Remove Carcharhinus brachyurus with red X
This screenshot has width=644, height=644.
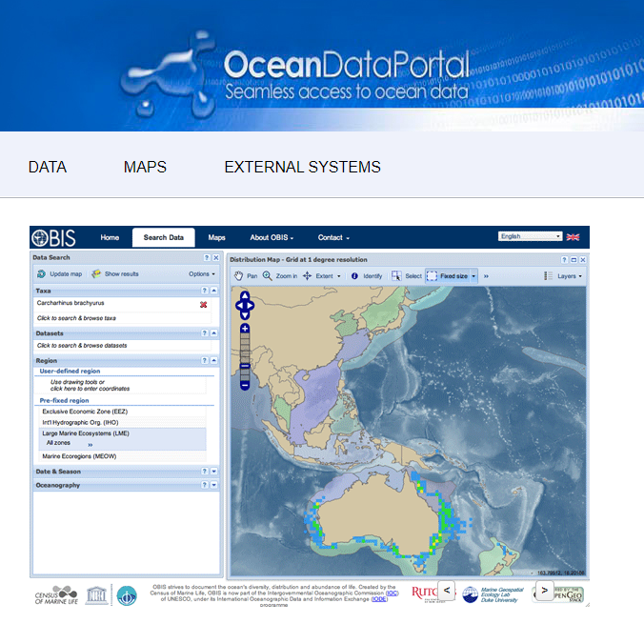(x=203, y=304)
